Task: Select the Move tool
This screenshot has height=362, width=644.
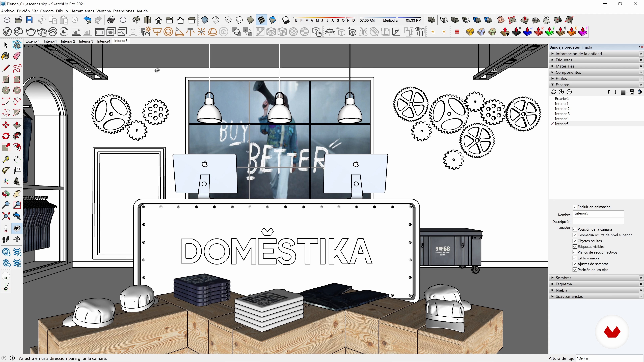Action: (6, 125)
